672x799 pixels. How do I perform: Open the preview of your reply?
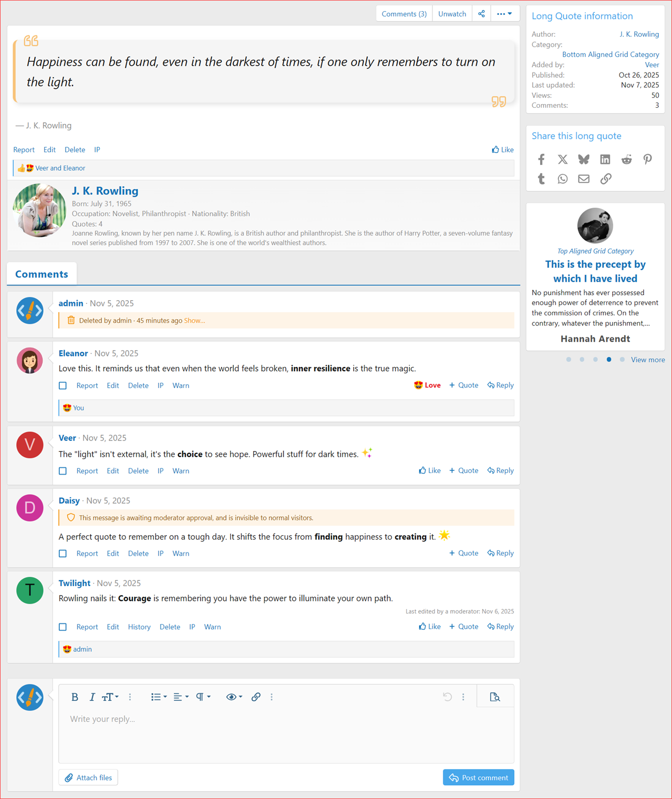point(494,696)
